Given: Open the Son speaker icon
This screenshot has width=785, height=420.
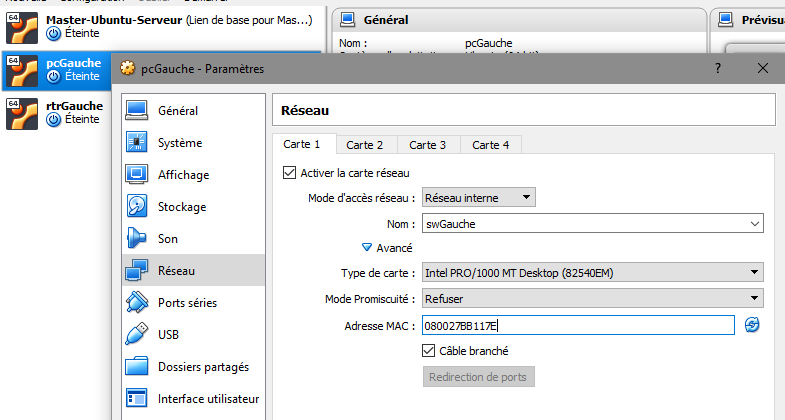Looking at the screenshot, I should [x=137, y=239].
